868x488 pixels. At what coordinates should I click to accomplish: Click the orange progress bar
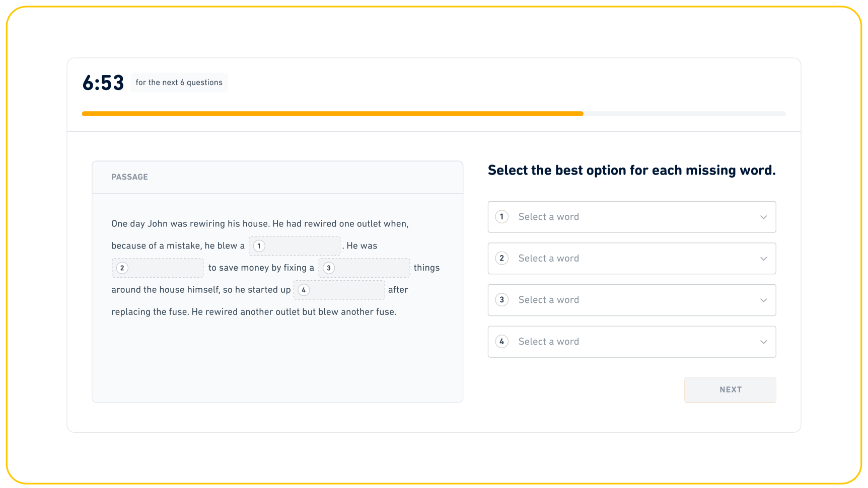click(x=332, y=114)
